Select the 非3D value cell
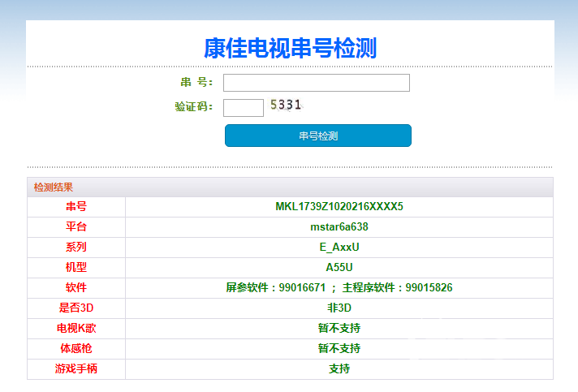 click(339, 308)
